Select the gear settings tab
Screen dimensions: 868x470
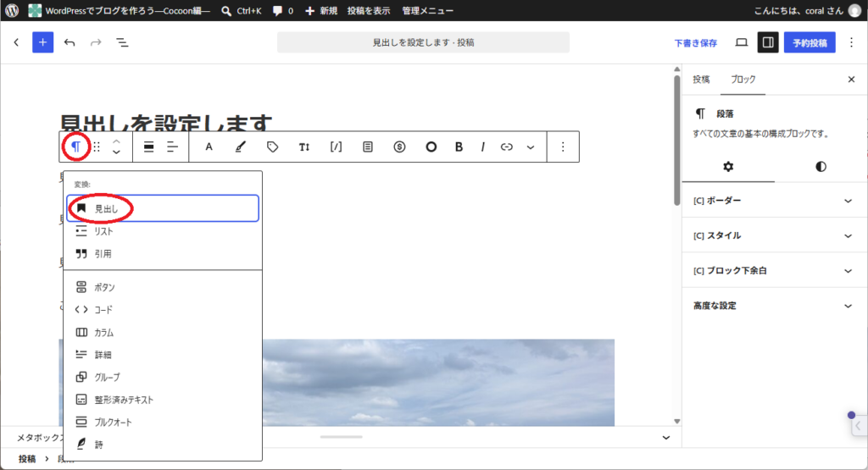pyautogui.click(x=728, y=167)
